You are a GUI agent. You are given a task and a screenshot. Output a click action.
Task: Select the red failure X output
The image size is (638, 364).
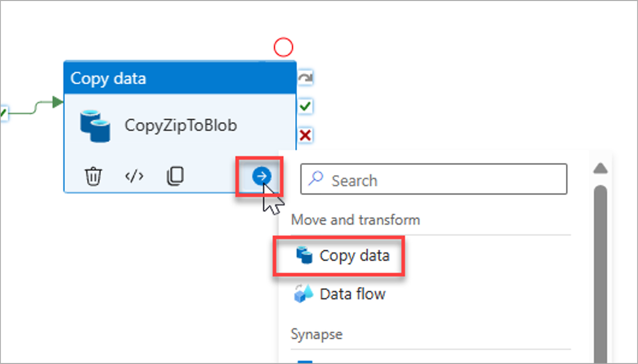(x=306, y=135)
